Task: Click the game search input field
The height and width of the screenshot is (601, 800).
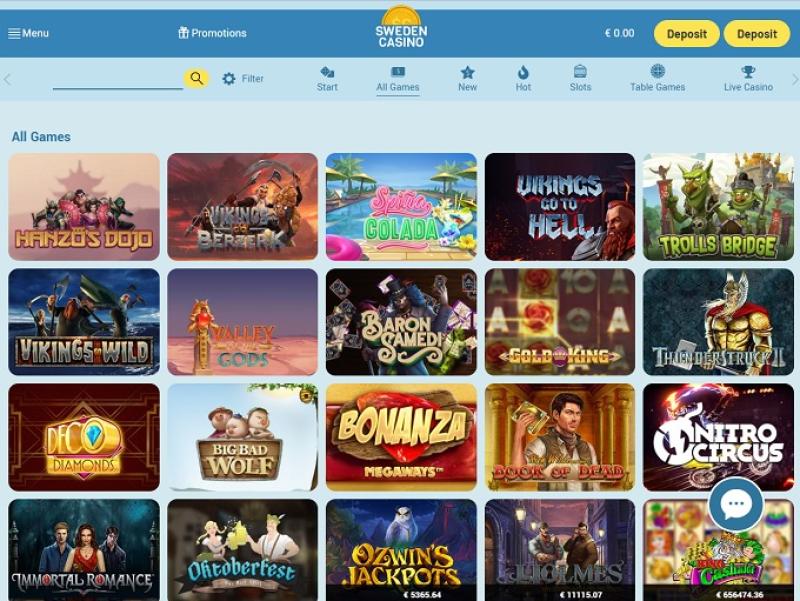Action: 118,79
